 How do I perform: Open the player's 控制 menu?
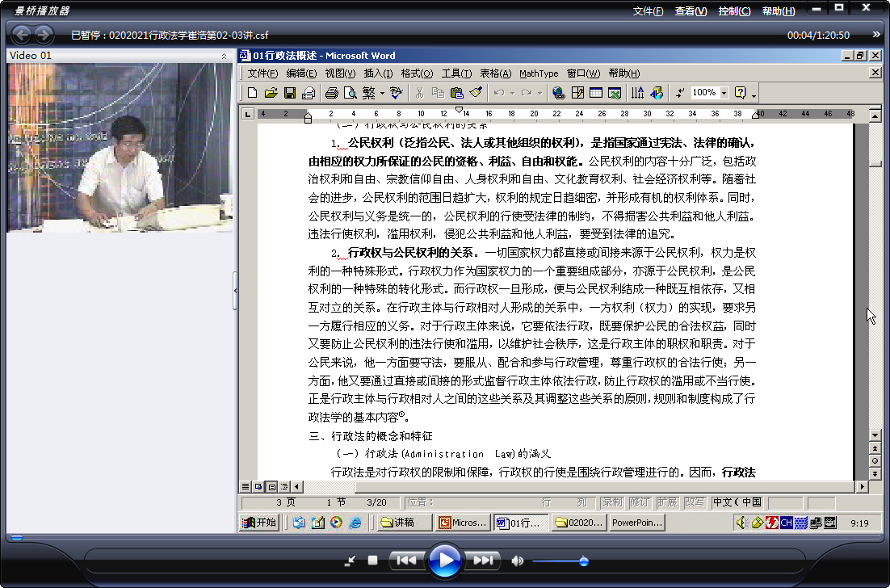pyautogui.click(x=734, y=10)
